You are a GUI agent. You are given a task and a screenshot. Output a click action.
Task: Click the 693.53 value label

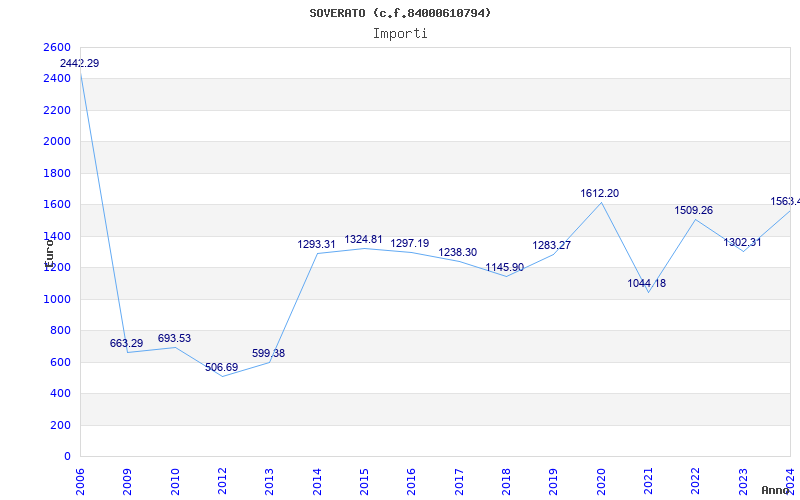click(x=174, y=339)
